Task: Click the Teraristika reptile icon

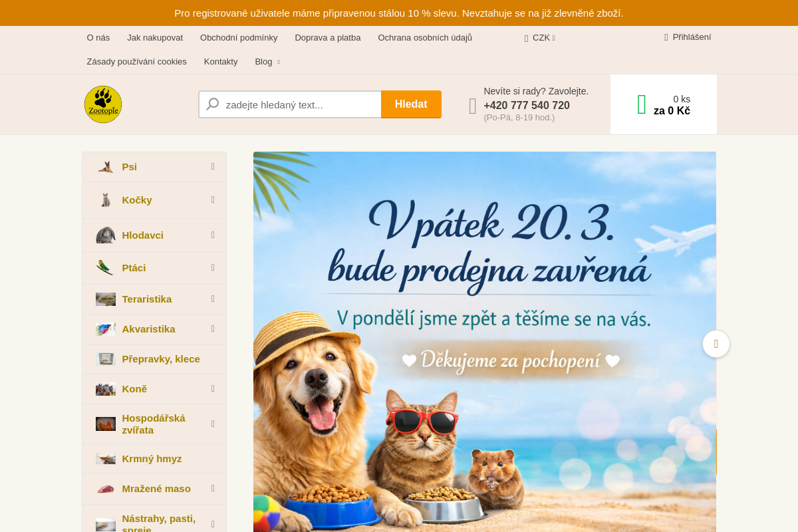Action: pos(105,299)
